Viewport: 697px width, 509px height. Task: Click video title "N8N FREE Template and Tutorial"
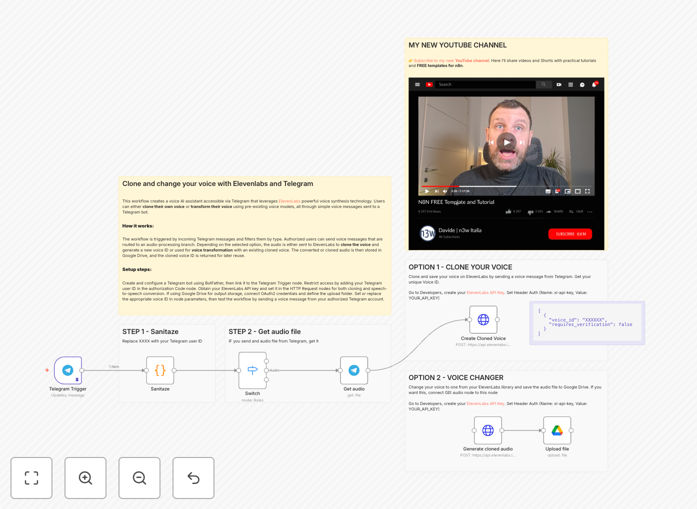[x=456, y=202]
